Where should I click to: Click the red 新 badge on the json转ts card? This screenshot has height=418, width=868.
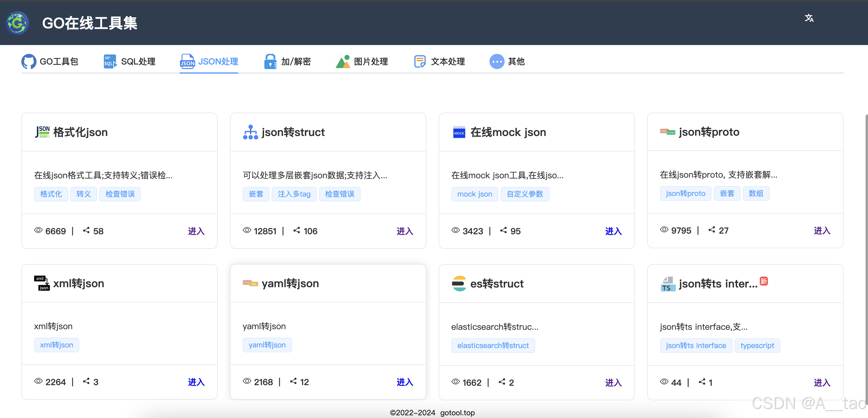tap(764, 281)
